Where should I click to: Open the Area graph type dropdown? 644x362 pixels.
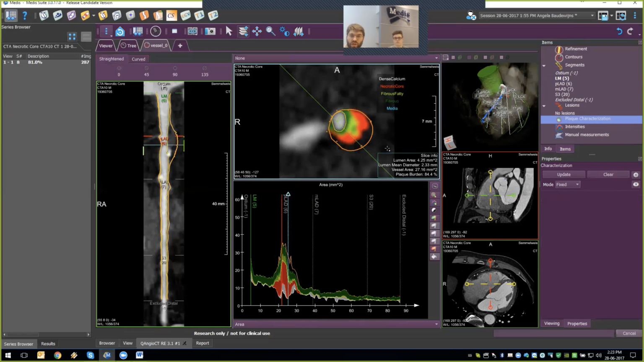tap(336, 324)
